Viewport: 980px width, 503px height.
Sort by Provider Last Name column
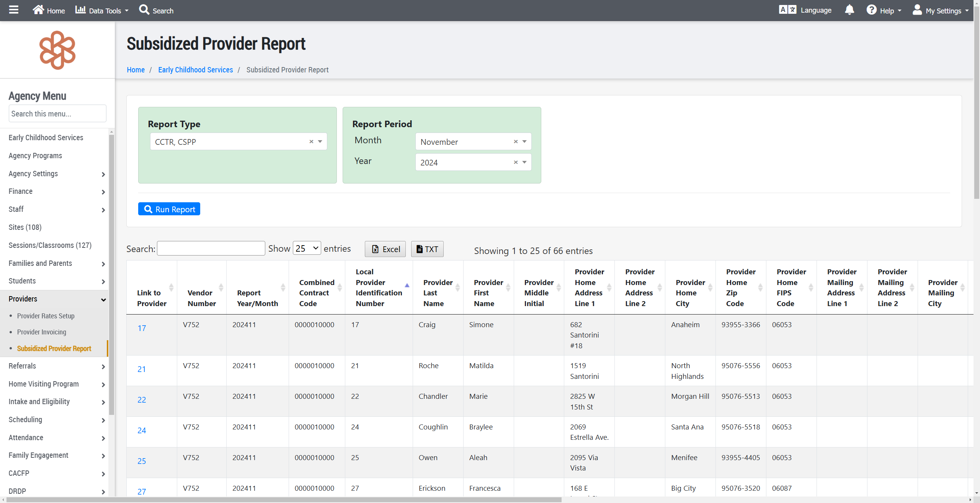438,293
